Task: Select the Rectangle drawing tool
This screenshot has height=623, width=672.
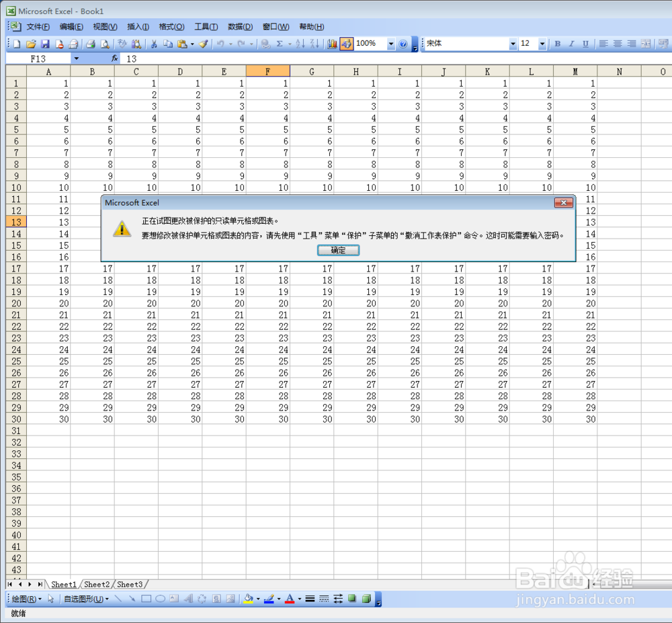Action: (x=146, y=599)
